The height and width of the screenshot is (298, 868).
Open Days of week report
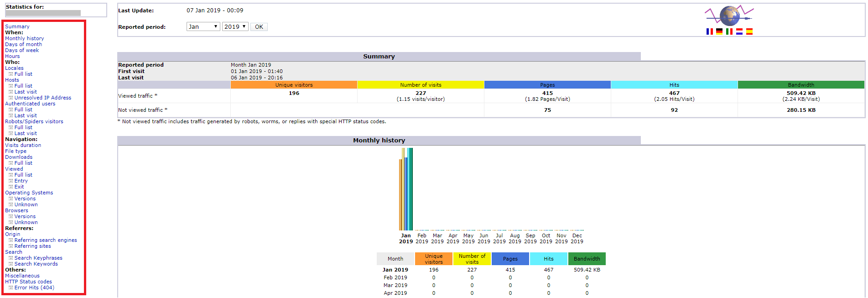[x=22, y=50]
